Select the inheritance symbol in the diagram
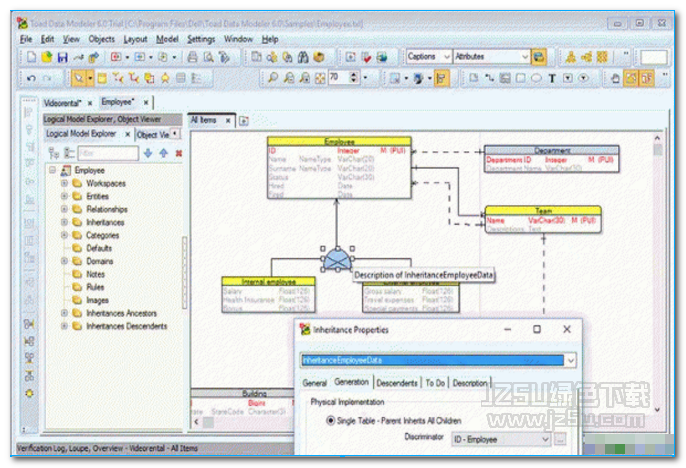 tap(337, 261)
